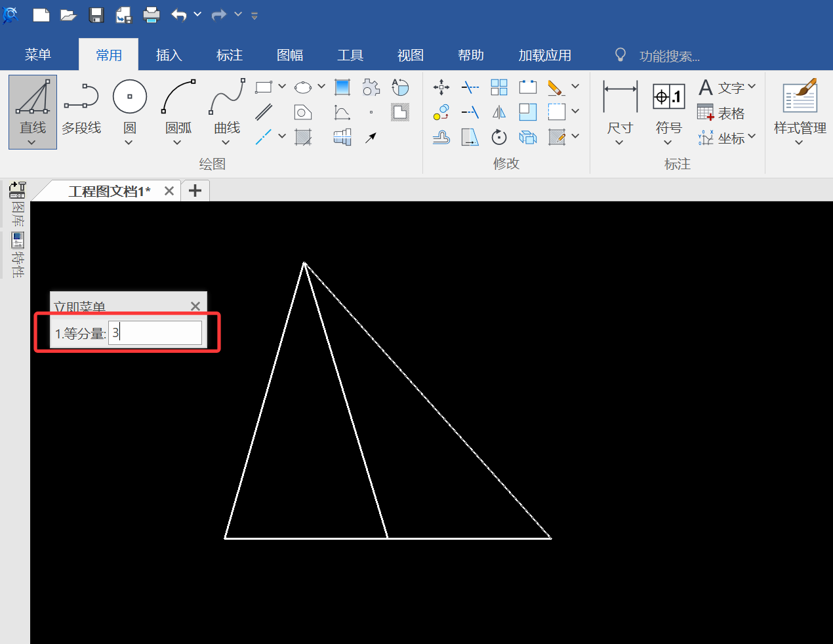Click the gear drawing icon

coord(371,87)
